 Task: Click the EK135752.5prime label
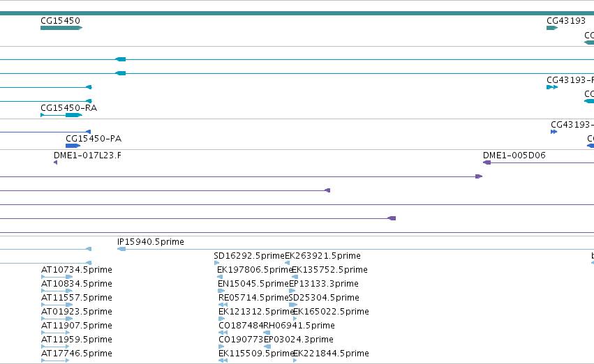click(x=329, y=270)
